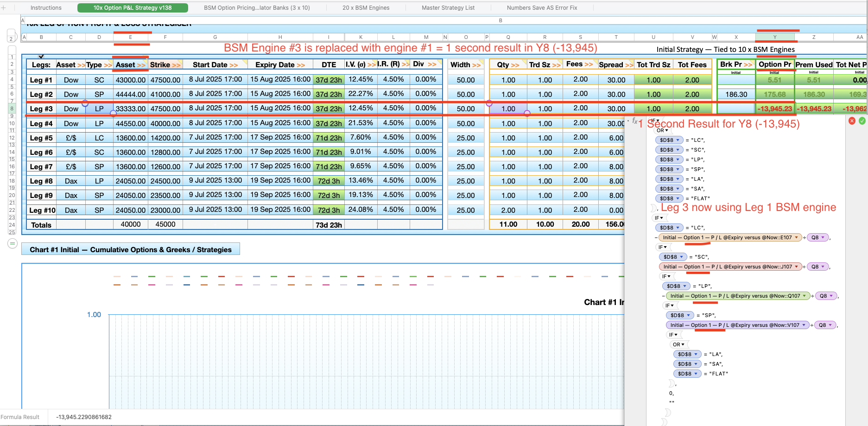Click the add sheet plus icon
Screen dimensions: 868x426
click(4, 8)
